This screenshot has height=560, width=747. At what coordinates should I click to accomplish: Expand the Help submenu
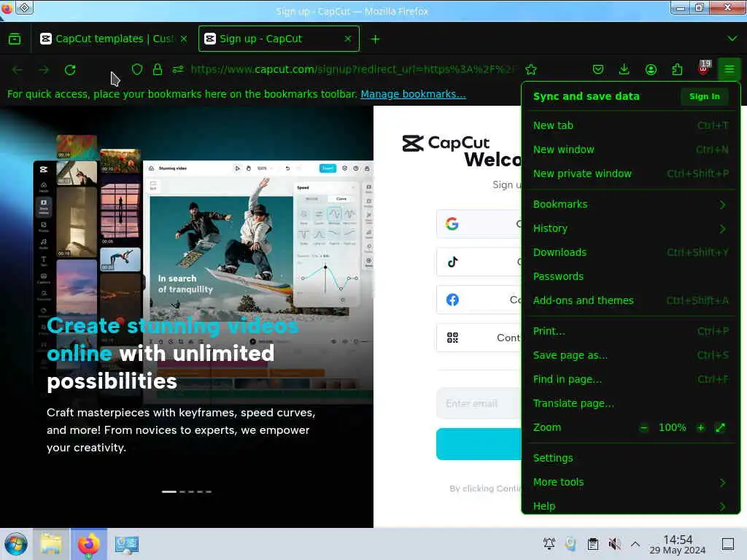[631, 506]
